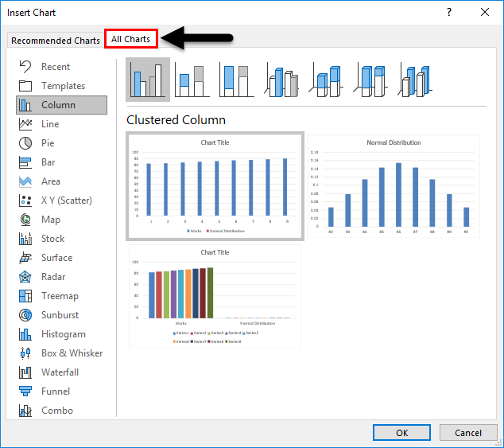504x448 pixels.
Task: Pick the 3-D 100% Stacked Column icon
Action: 370,80
